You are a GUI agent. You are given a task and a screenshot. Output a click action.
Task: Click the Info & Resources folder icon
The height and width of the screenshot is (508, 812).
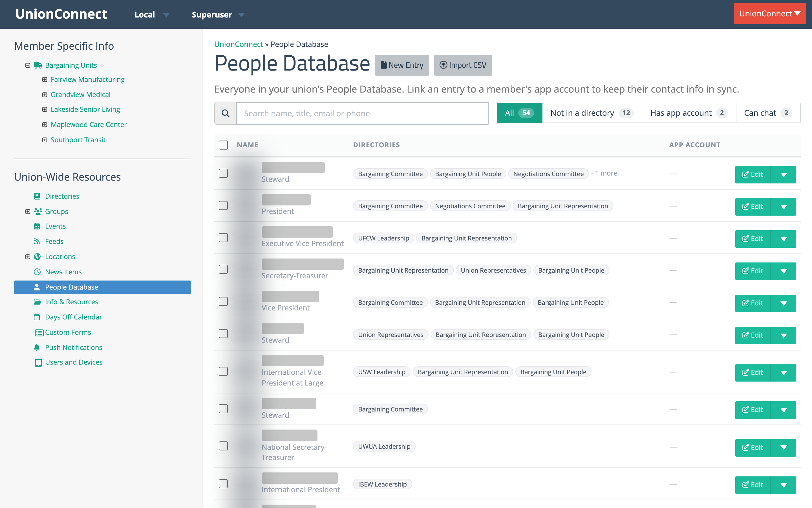click(37, 302)
